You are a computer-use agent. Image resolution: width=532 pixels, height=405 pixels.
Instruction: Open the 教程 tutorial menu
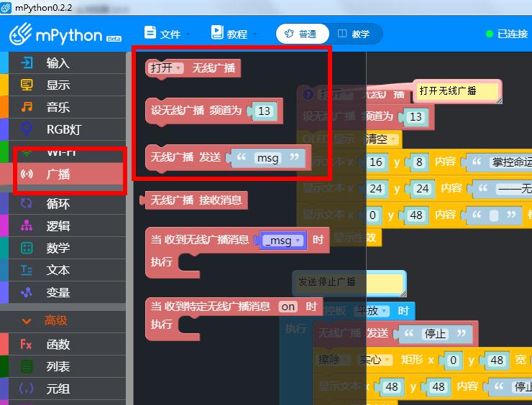(x=234, y=34)
